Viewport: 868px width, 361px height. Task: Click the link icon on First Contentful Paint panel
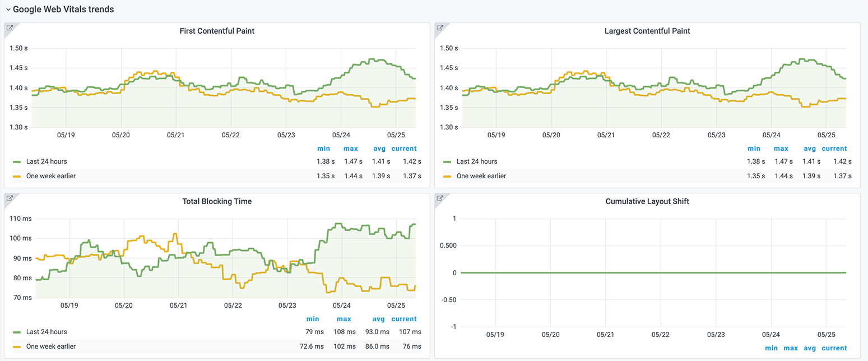[x=10, y=28]
